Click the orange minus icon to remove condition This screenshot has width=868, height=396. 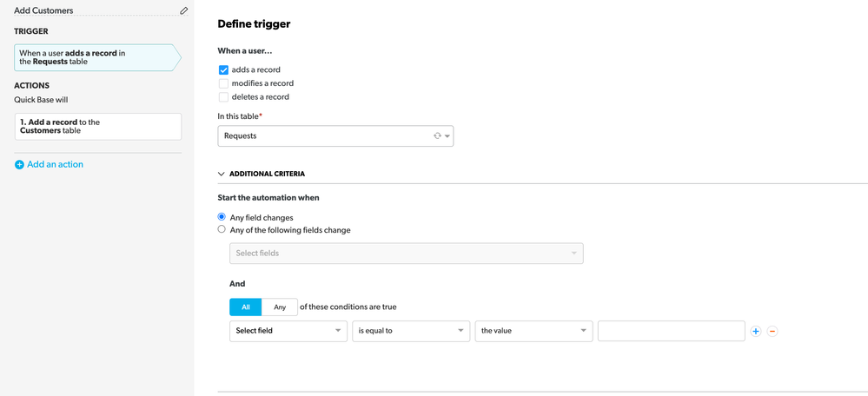pyautogui.click(x=772, y=331)
